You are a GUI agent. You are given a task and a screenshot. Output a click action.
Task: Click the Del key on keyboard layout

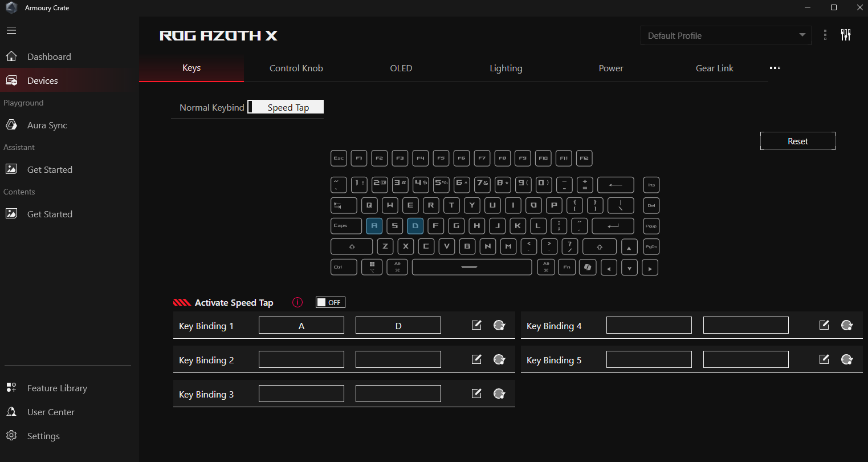click(651, 205)
